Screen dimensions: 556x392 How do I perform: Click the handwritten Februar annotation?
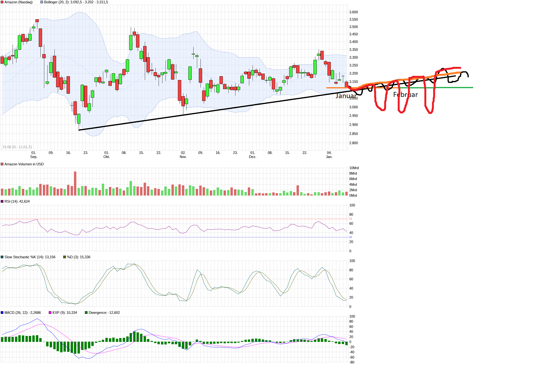coord(405,95)
